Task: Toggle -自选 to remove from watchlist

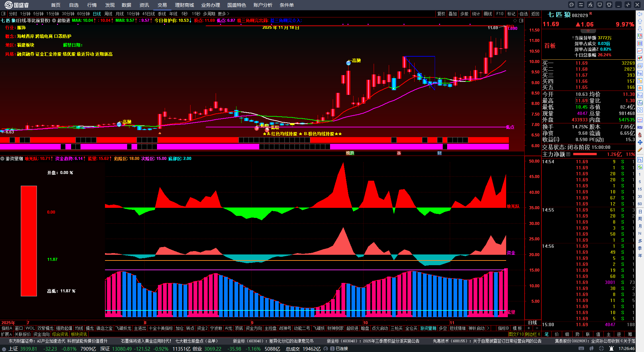Action: (523, 14)
